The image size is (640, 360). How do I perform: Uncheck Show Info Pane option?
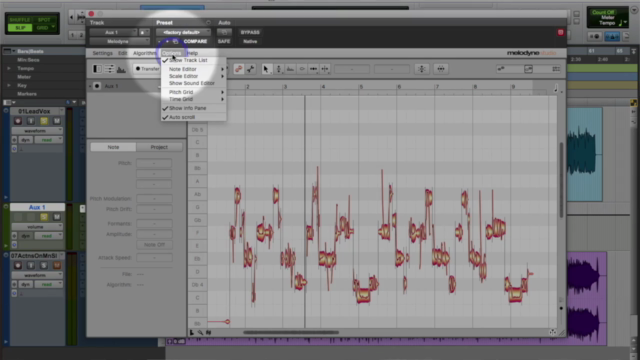[x=193, y=108]
